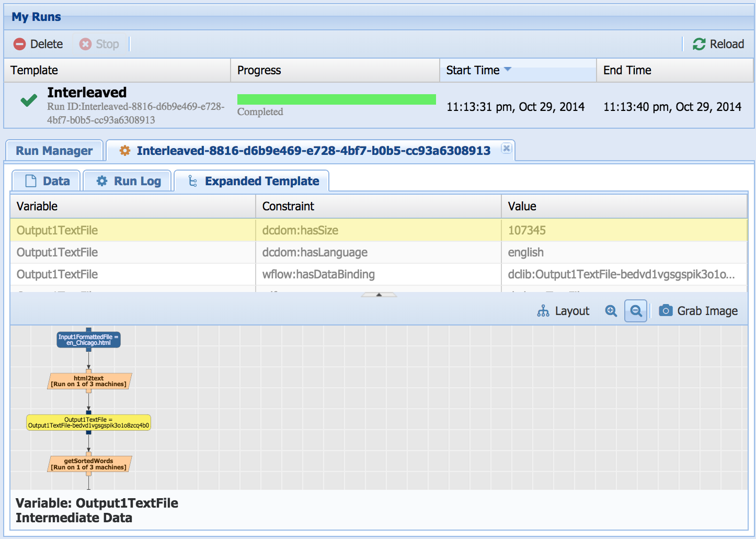Click the zoom out magnifier icon
This screenshot has width=756, height=539.
click(x=636, y=311)
